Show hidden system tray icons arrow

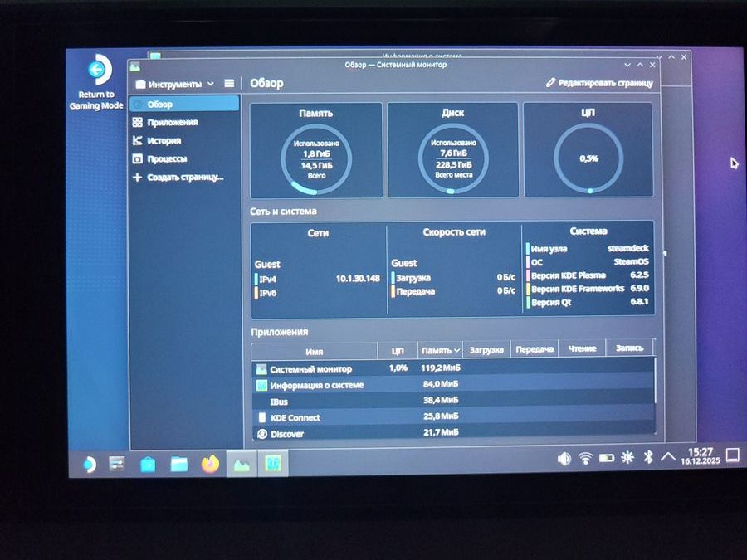[669, 457]
